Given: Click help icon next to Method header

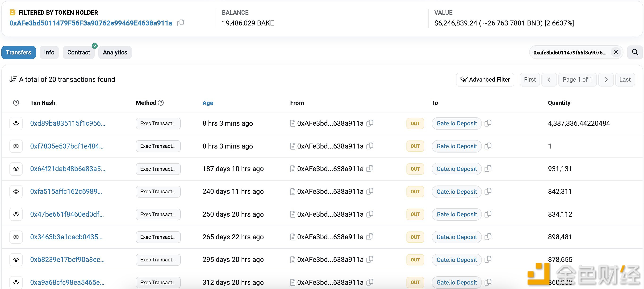Looking at the screenshot, I should pos(161,103).
